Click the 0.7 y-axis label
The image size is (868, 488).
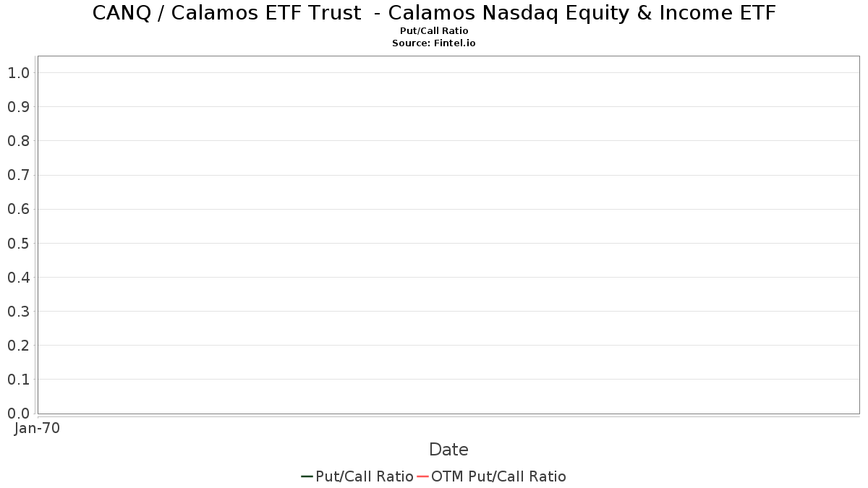coord(19,175)
